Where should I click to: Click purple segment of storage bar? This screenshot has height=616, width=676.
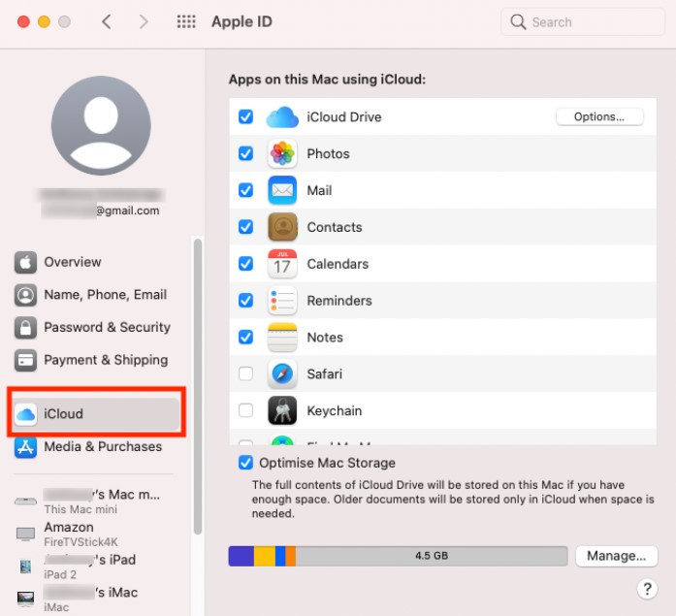coord(241,556)
